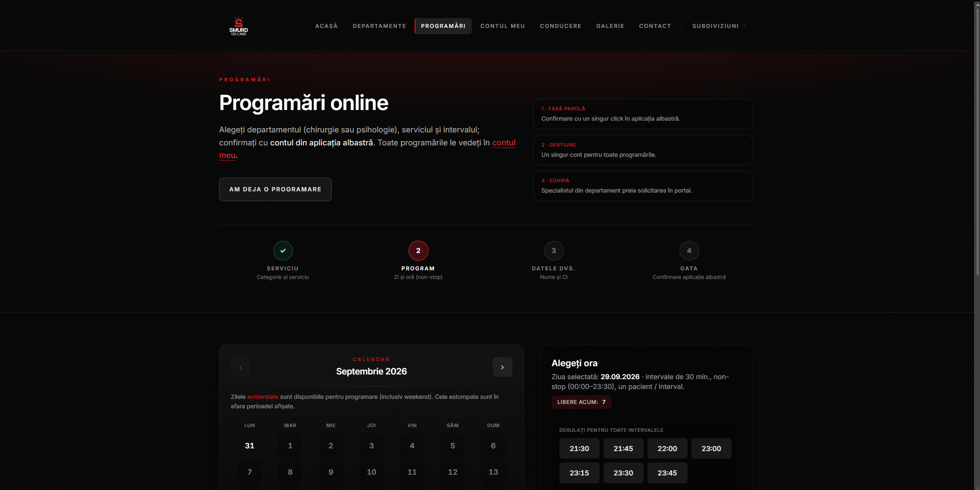The height and width of the screenshot is (490, 980).
Task: Choose the 21:30 time slot
Action: 579,448
